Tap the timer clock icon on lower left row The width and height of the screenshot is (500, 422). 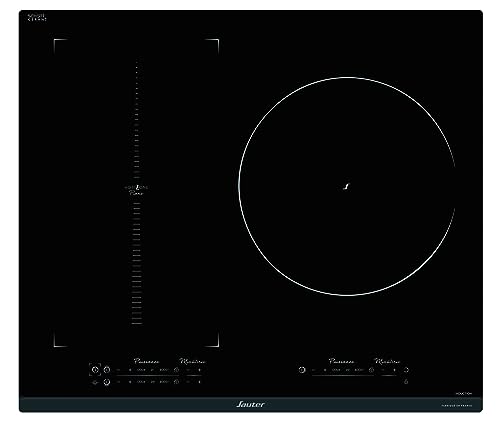(176, 382)
